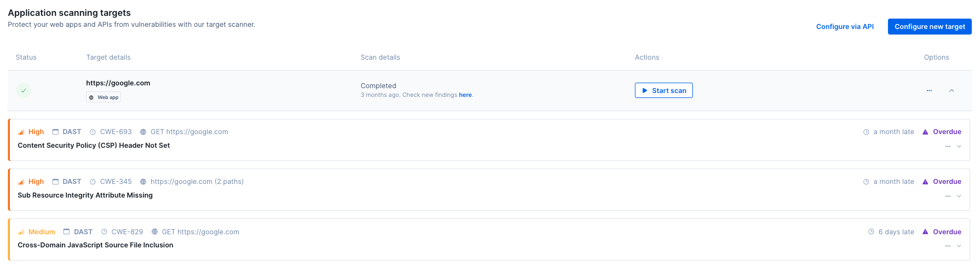Open three-dot menu for Cross-Domain JavaScript finding
This screenshot has height=266, width=980.
(x=948, y=246)
